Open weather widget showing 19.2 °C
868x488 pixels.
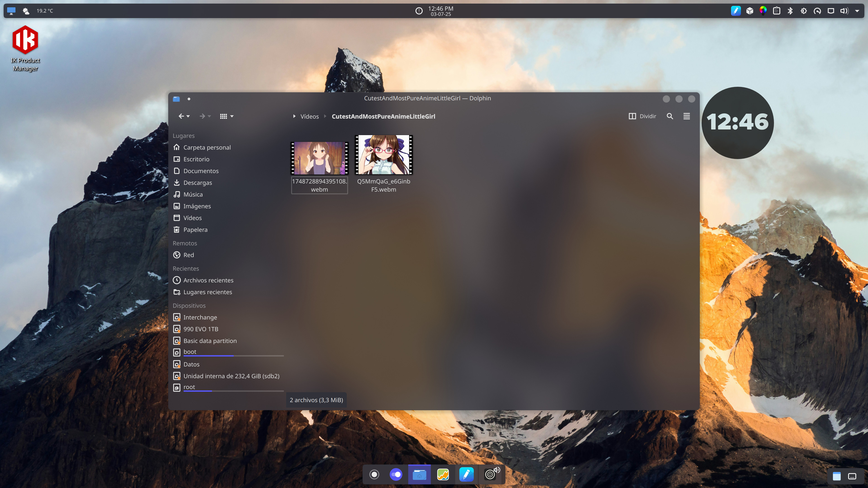[38, 11]
